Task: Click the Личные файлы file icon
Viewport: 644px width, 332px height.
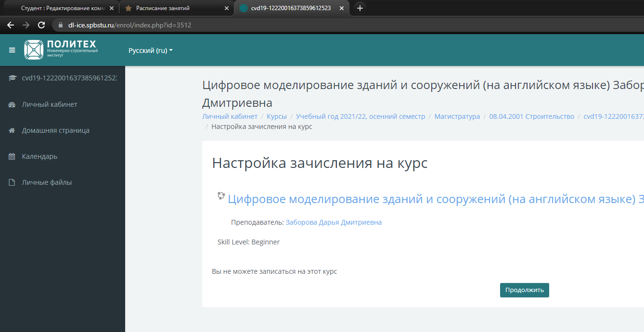Action: click(12, 182)
